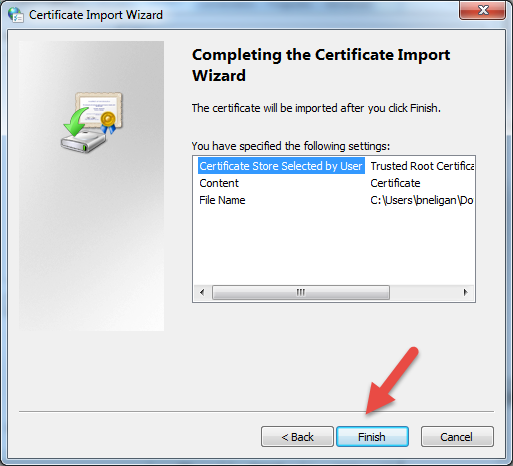Screen dimensions: 513x466
Task: Click the settings list right scroll arrow
Action: [465, 292]
